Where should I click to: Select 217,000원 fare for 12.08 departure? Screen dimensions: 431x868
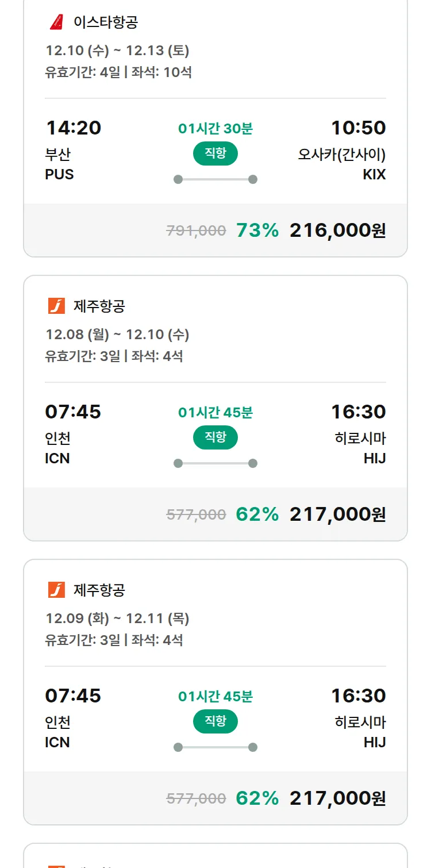337,514
